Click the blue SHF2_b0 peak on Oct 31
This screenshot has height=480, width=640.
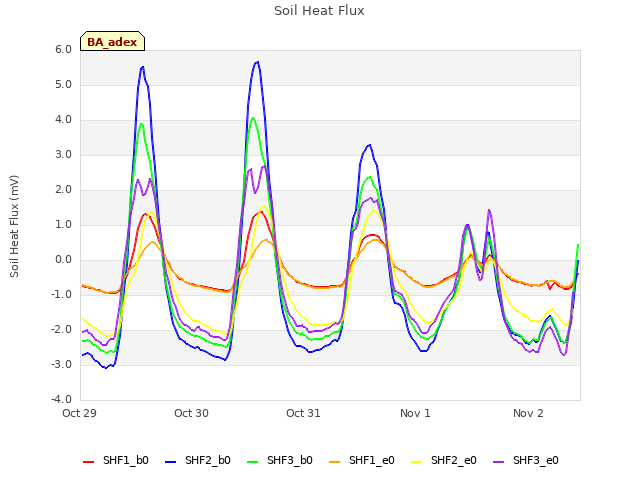point(369,145)
